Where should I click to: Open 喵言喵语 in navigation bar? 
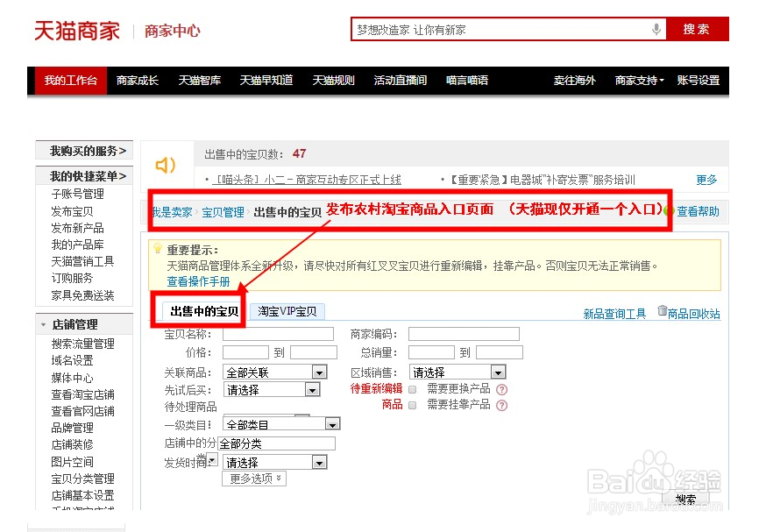point(467,81)
